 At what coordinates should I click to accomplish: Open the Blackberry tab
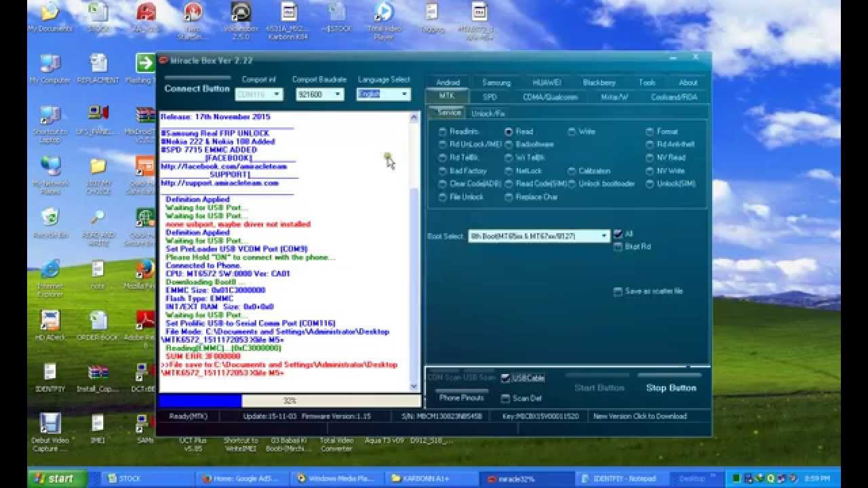pyautogui.click(x=599, y=83)
